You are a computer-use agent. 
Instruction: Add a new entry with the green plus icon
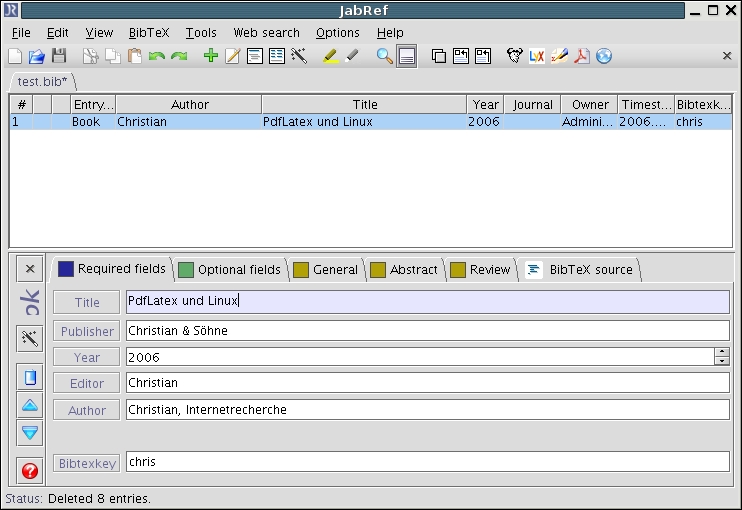click(210, 56)
